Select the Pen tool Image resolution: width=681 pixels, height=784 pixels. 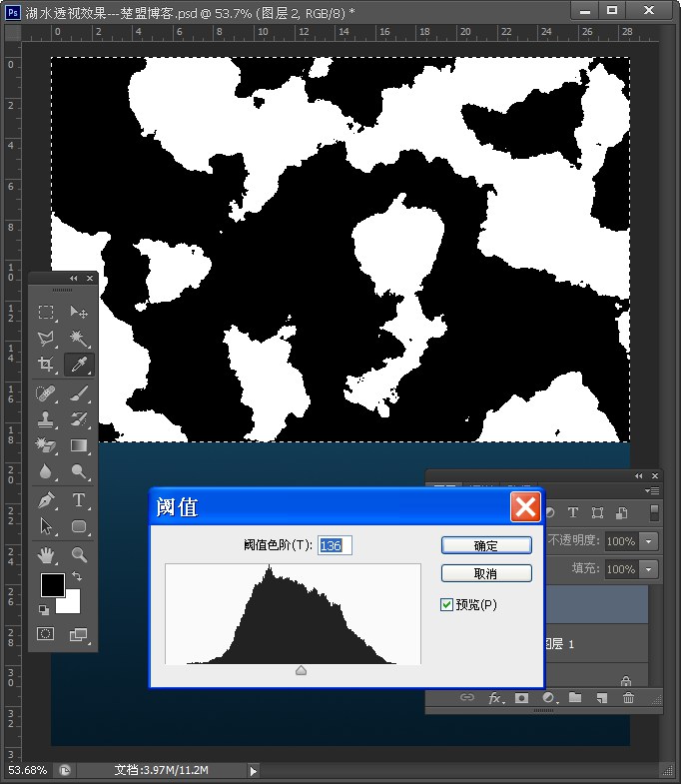point(46,500)
